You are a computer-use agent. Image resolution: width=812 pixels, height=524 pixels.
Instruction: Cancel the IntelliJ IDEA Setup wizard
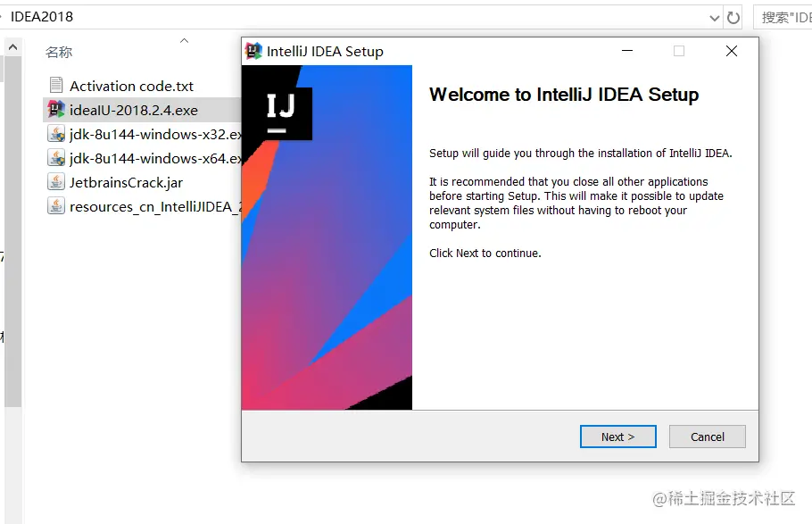[x=707, y=437]
